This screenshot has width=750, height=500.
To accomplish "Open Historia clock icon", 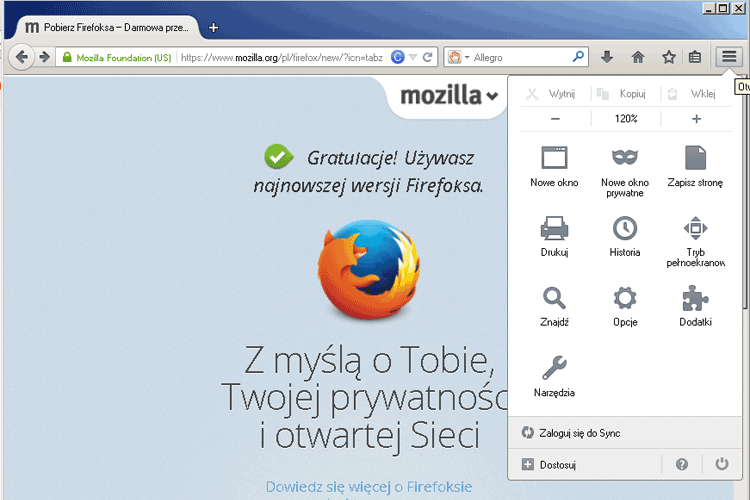I will (x=625, y=229).
